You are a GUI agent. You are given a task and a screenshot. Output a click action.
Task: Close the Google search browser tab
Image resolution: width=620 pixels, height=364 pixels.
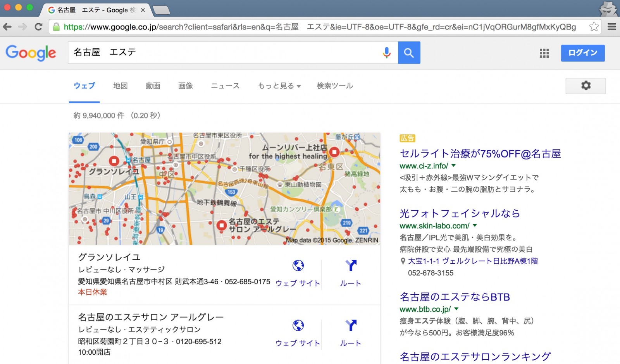point(143,10)
